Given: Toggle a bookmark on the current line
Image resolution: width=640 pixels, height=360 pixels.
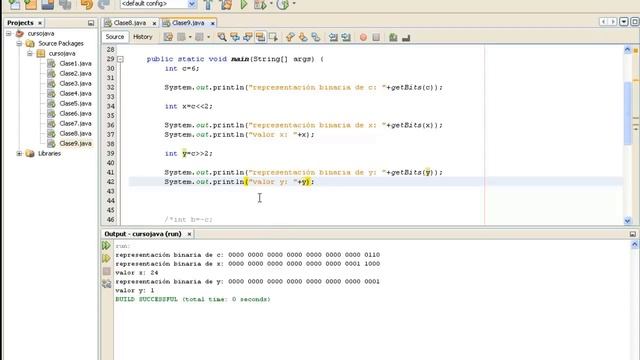Looking at the screenshot, I should [x=316, y=37].
